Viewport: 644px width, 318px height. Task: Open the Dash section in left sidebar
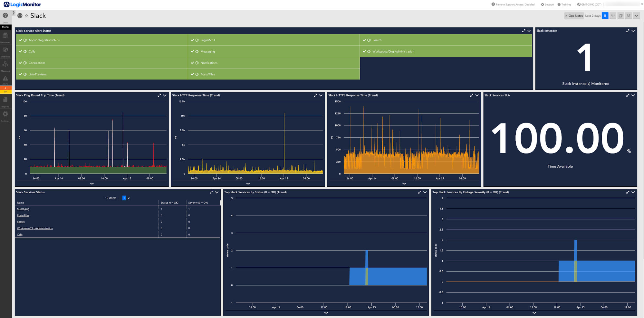(x=5, y=17)
